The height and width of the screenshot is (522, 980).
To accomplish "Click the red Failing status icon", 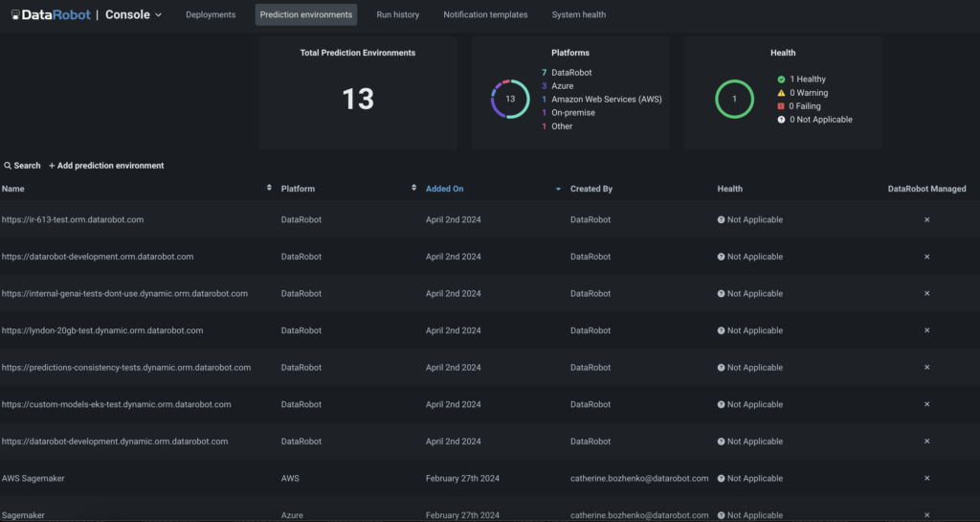I will [781, 106].
